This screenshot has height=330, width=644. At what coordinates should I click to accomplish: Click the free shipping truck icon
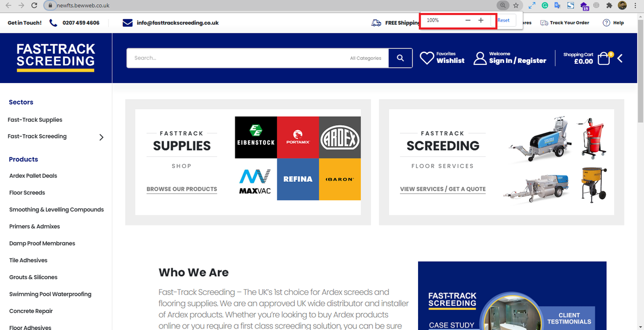click(x=376, y=23)
